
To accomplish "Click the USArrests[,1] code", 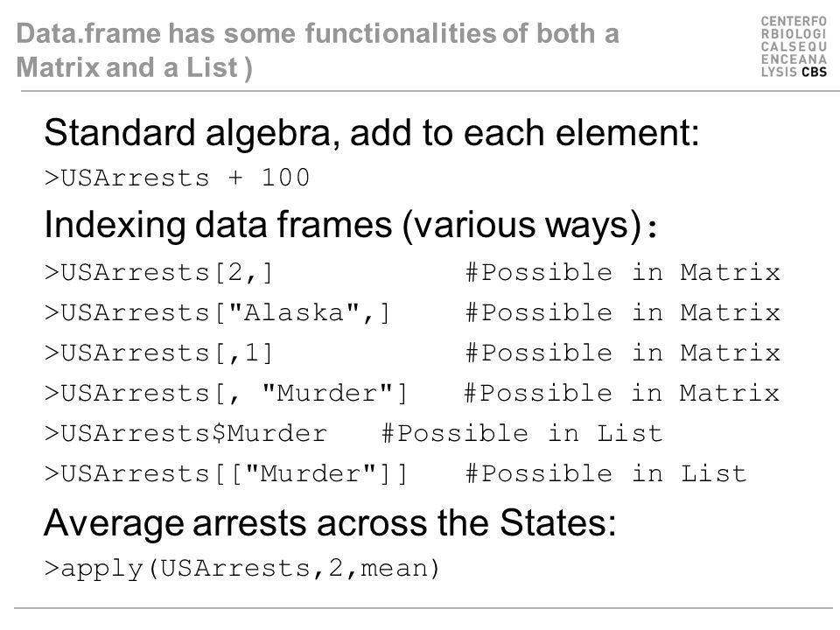I will (x=159, y=353).
